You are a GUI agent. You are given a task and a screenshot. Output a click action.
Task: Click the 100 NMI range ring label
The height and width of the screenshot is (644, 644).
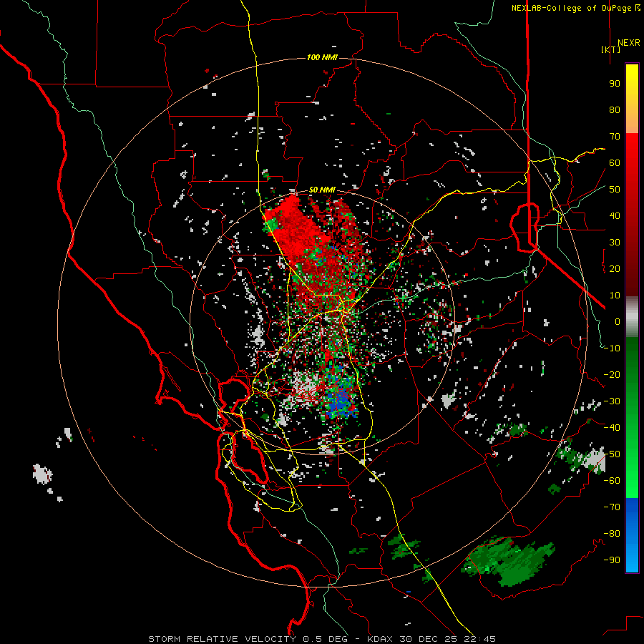tap(322, 57)
